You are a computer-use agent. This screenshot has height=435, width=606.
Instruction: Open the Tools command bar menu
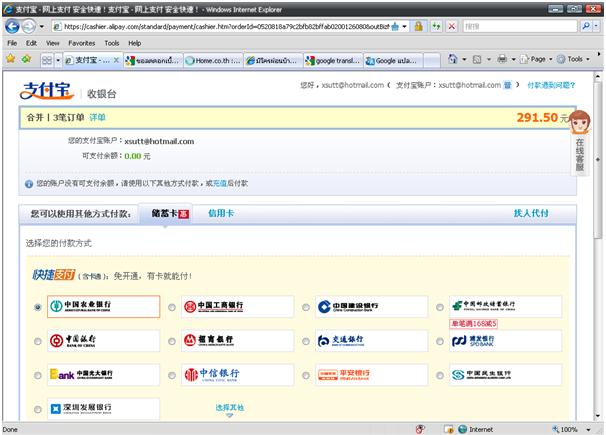tap(574, 59)
